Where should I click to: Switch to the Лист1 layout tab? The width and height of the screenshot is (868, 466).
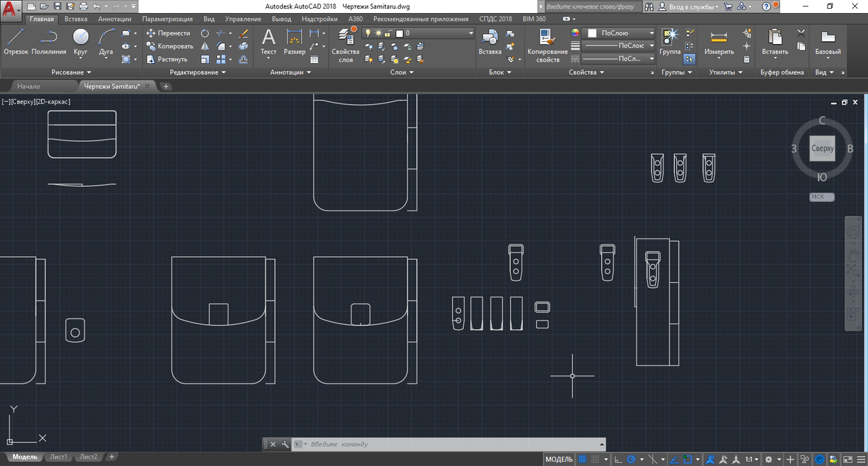click(x=59, y=457)
